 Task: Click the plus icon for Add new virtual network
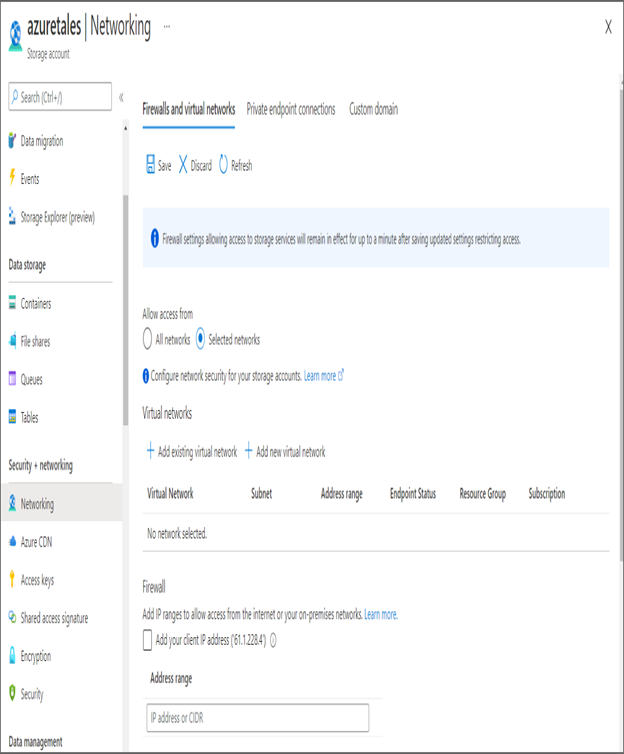pyautogui.click(x=249, y=451)
